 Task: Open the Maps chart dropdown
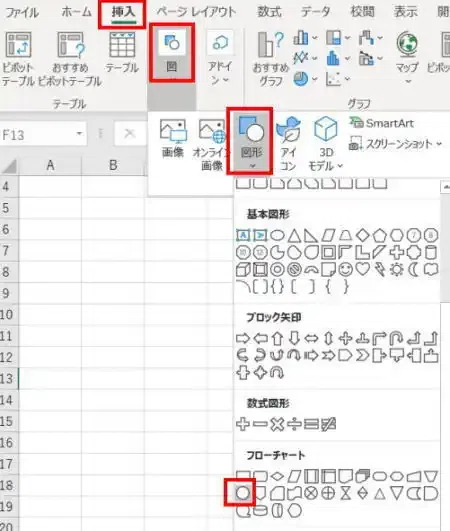(x=407, y=58)
